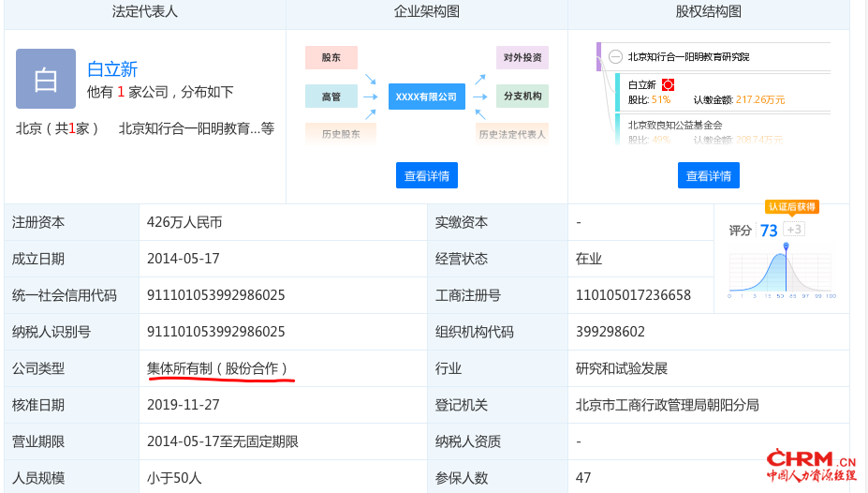This screenshot has width=868, height=493.
Task: Collapse the 北京知行合一阳明教育研究院 tree node
Action: 615,56
